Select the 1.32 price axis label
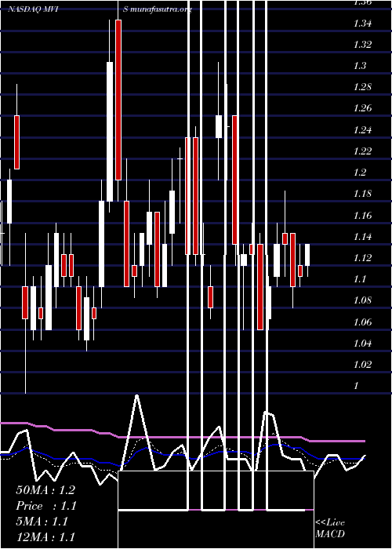The image size is (392, 549). click(362, 45)
